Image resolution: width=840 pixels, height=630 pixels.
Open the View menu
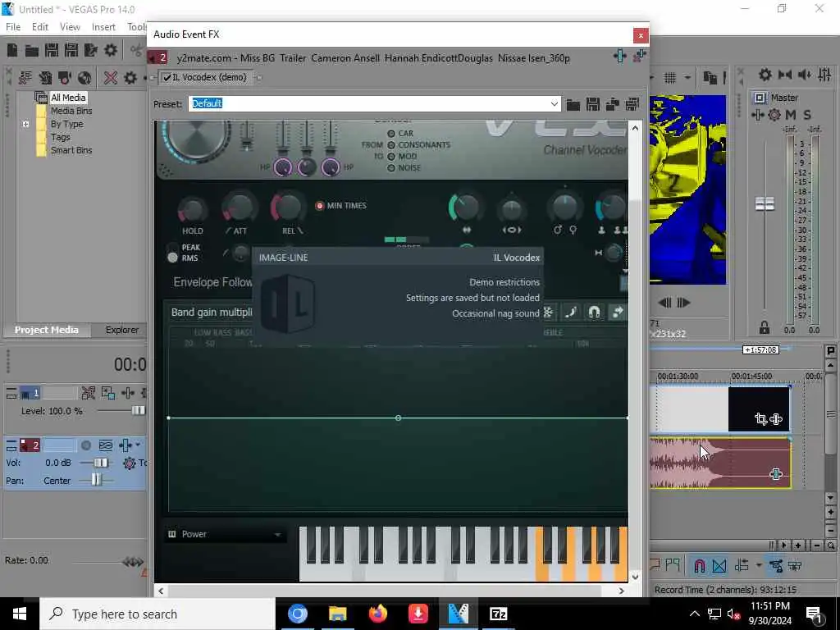point(70,27)
